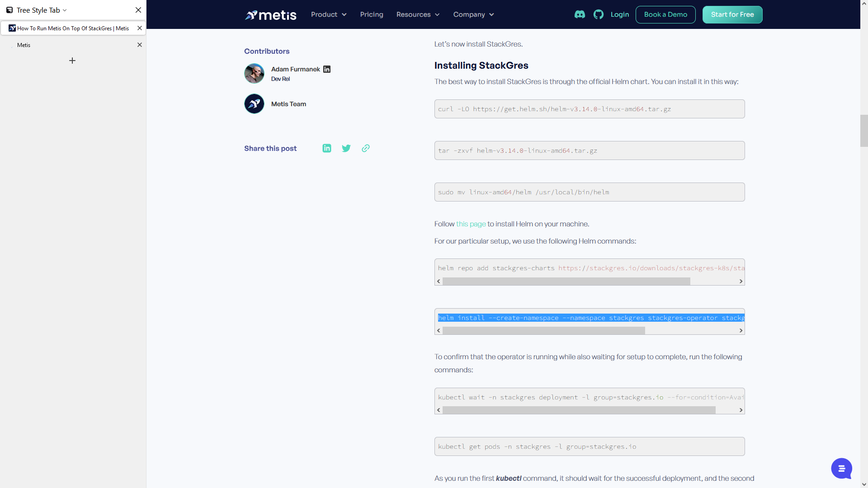Click the kubectl wait scrollbar thumb
The height and width of the screenshot is (488, 868).
(579, 410)
